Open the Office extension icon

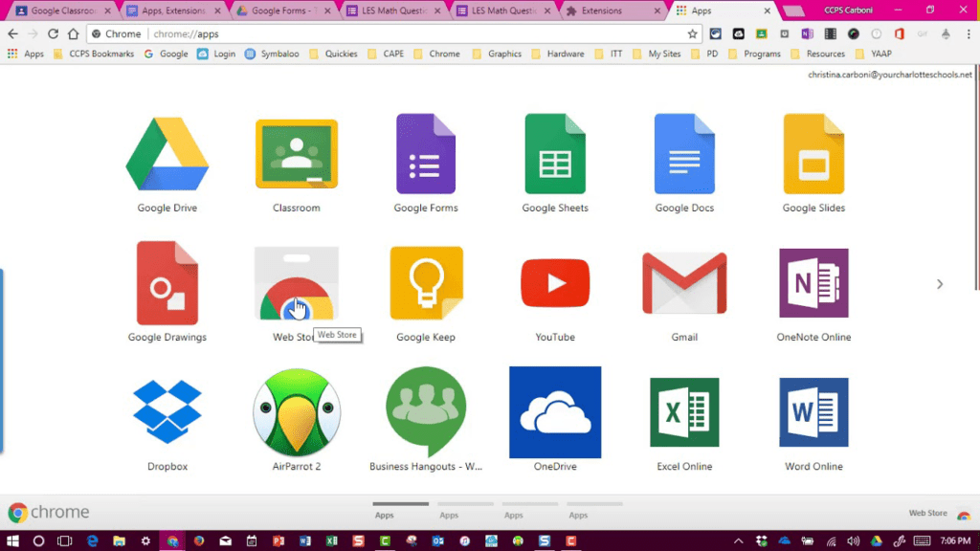pyautogui.click(x=898, y=33)
